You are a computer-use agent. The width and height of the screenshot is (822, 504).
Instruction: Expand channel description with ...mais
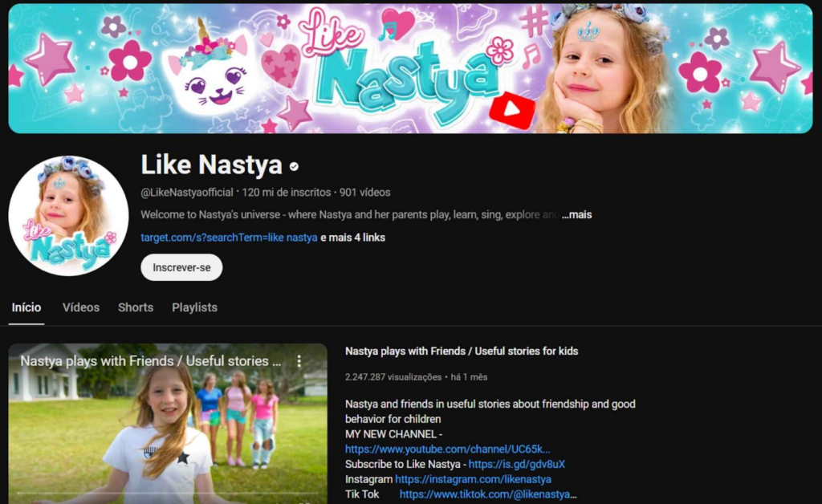576,215
